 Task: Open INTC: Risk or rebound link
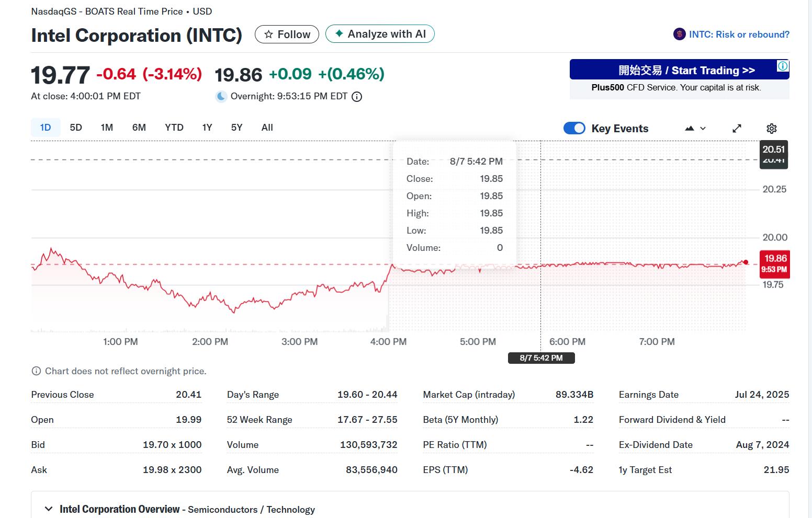739,34
